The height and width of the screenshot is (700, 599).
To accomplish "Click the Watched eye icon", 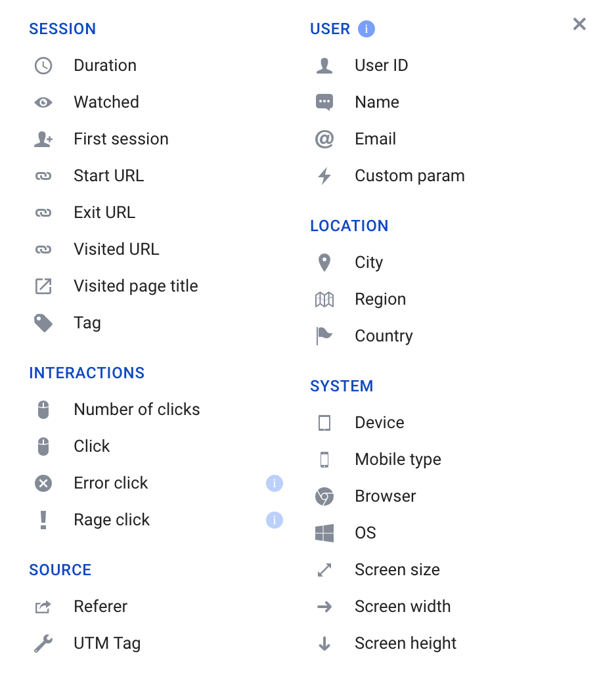I will [x=43, y=102].
